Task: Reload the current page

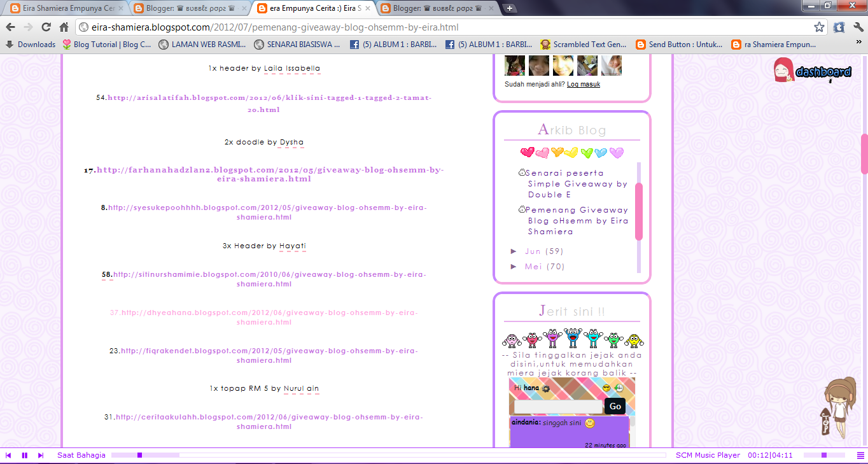Action: [x=46, y=27]
